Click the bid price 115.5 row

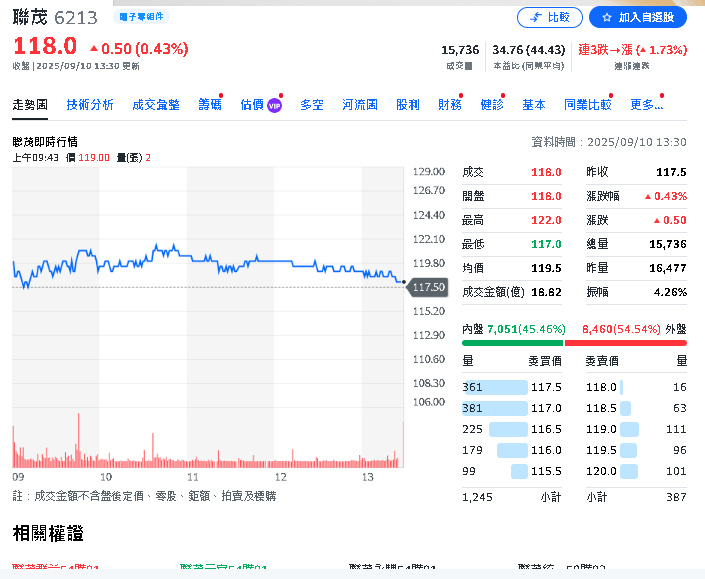(512, 471)
